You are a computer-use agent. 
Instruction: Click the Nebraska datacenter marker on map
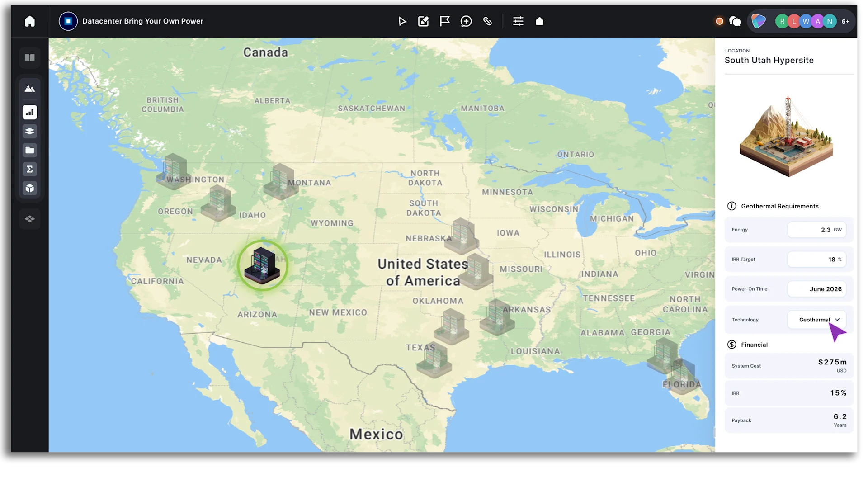pos(461,235)
